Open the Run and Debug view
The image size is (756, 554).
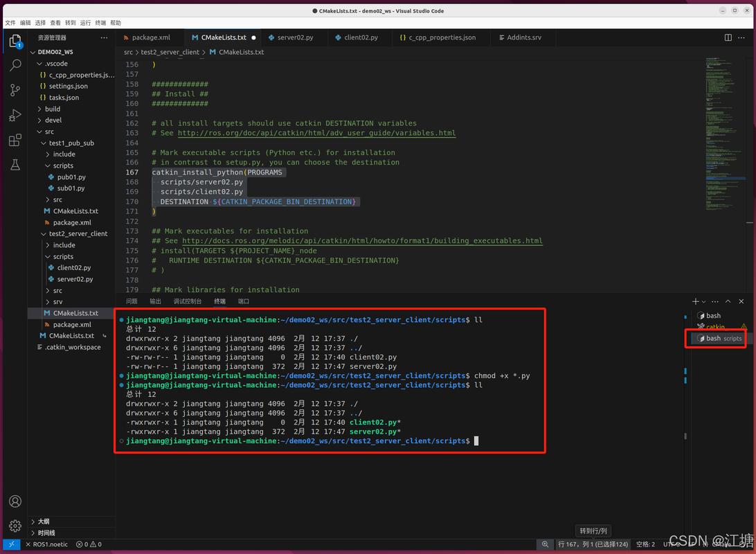click(15, 115)
